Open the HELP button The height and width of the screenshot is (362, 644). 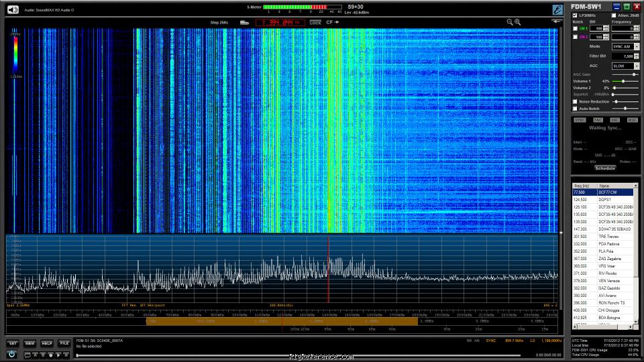(x=47, y=343)
